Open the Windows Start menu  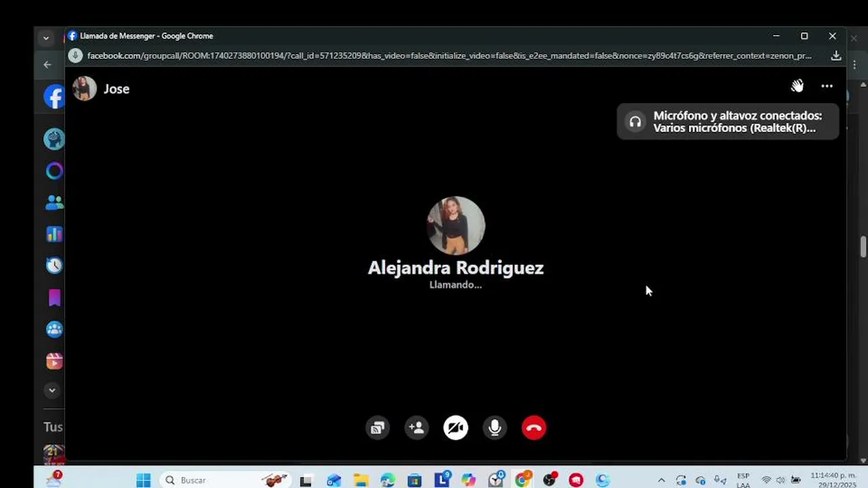(143, 480)
